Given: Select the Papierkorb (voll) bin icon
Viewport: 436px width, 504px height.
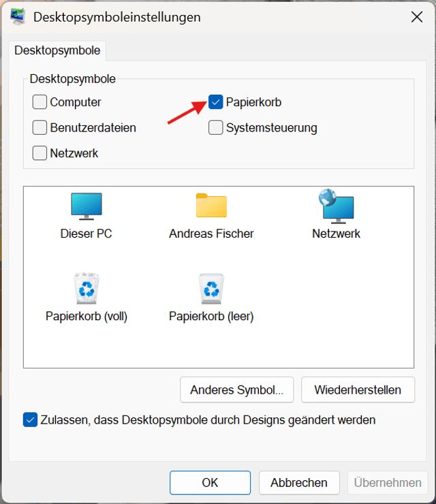Looking at the screenshot, I should [x=86, y=288].
